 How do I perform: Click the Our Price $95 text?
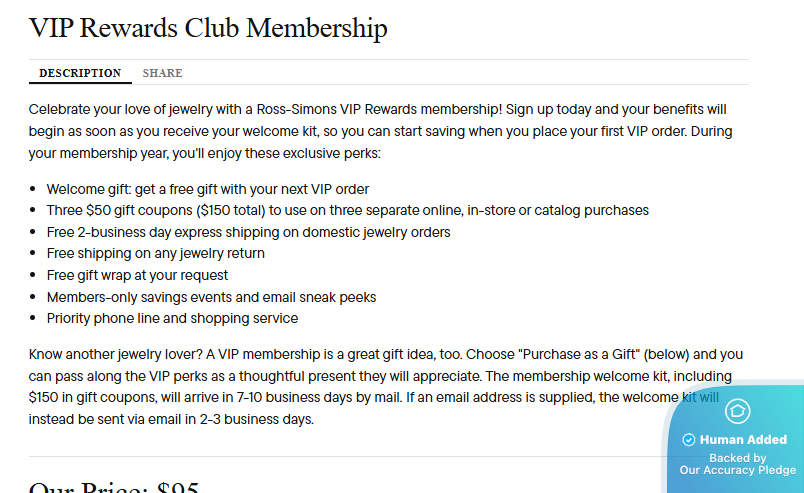tap(114, 488)
